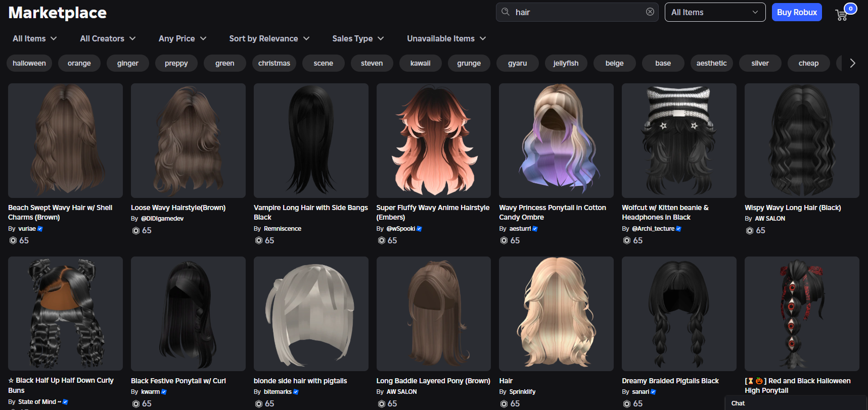Open Loose Wavy Hairstyle(Brown) thumbnail
Screen dimensions: 868x410
188,140
